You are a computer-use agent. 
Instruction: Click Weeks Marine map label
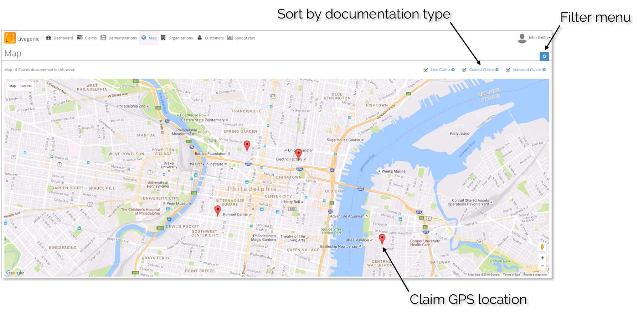[x=393, y=171]
